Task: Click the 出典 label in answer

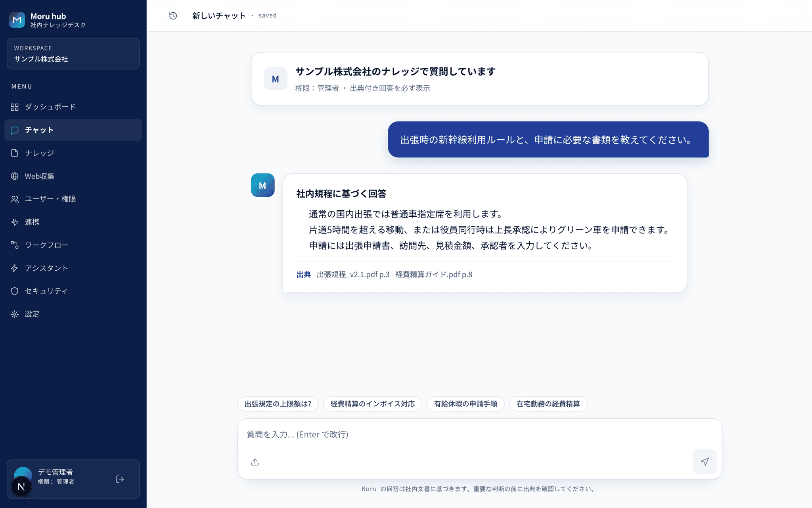Action: (304, 275)
